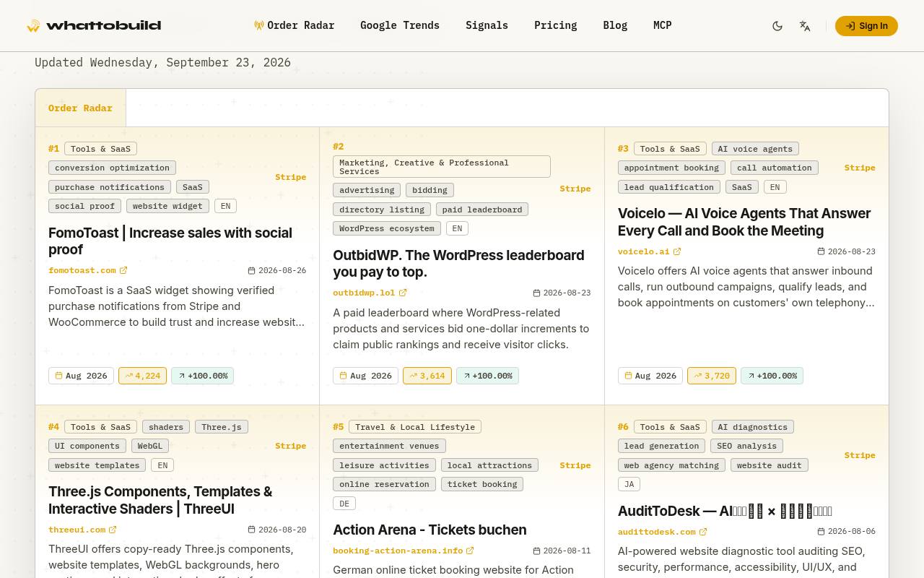Screen dimensions: 924x578
Task: Open the FomoToast card title
Action: pos(170,241)
